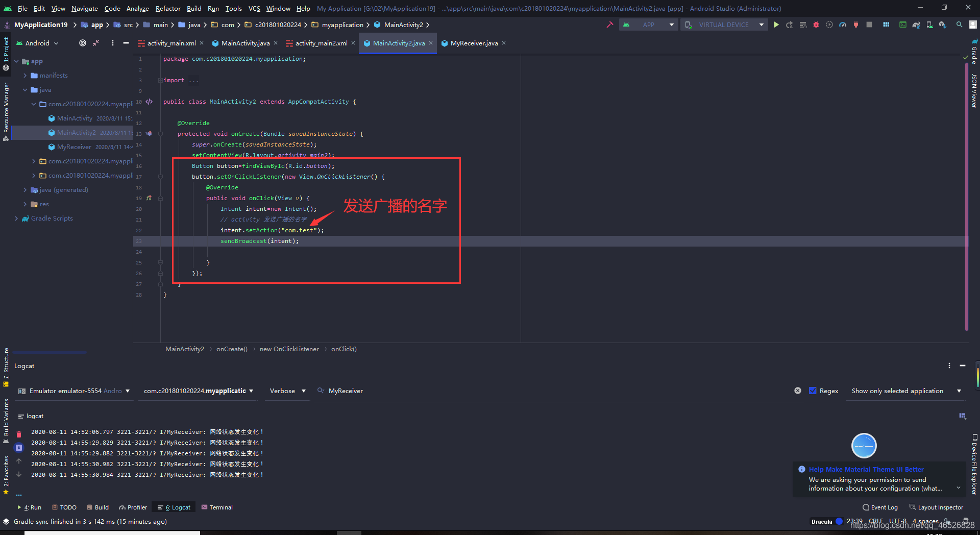
Task: Open the Event Log
Action: coord(880,507)
